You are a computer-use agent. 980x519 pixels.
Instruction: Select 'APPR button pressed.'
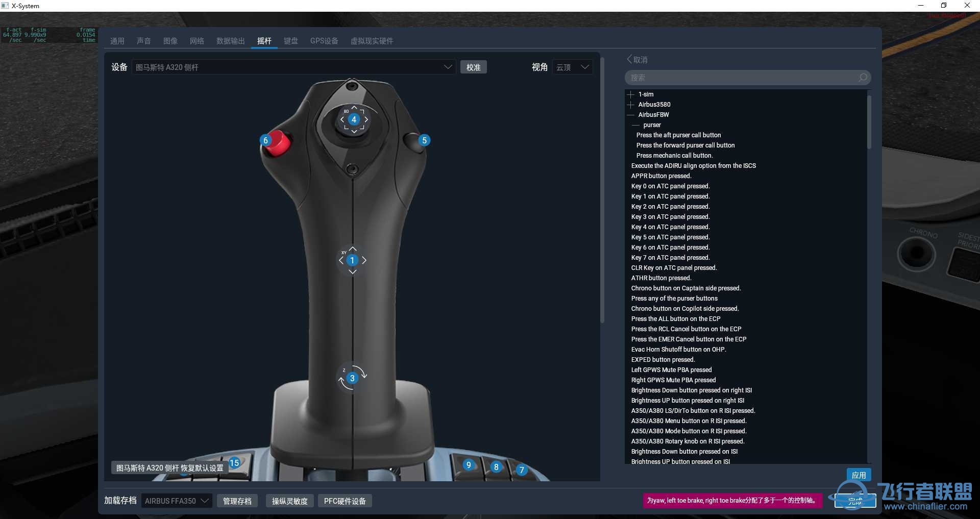pyautogui.click(x=661, y=176)
